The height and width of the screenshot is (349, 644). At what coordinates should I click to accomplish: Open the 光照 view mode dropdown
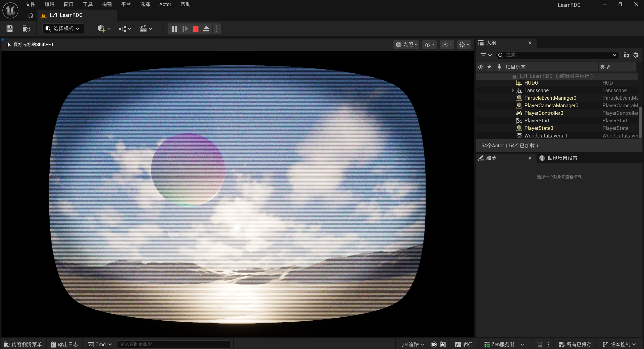pyautogui.click(x=406, y=45)
